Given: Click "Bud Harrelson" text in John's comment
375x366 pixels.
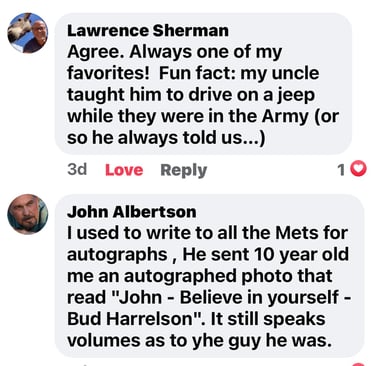Looking at the screenshot, I should tap(131, 319).
